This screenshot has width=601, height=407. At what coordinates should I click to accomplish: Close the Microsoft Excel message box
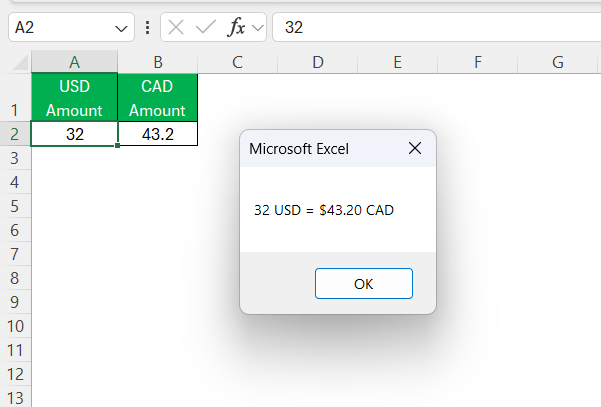[415, 148]
